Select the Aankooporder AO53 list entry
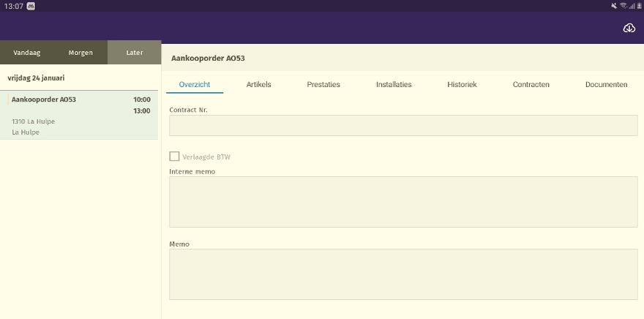 (79, 115)
